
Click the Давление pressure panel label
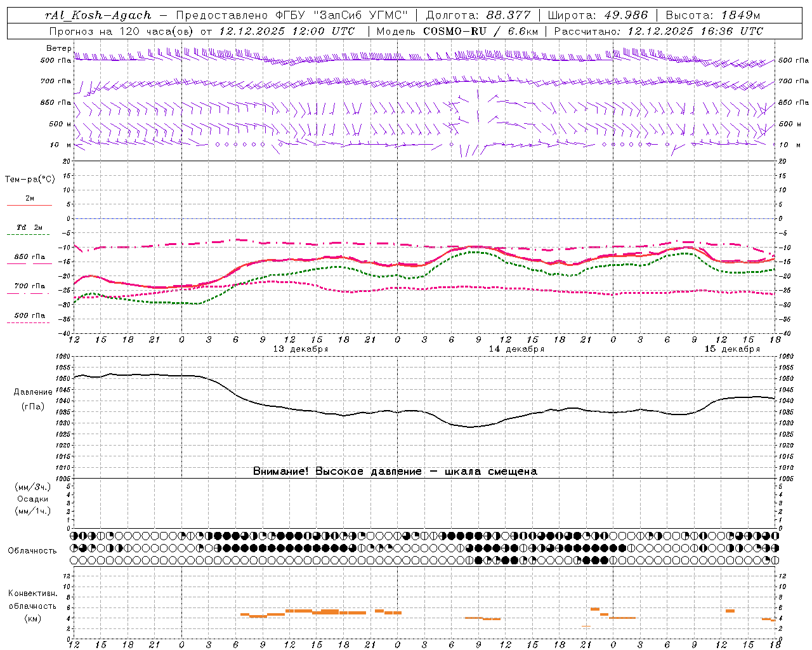(33, 392)
